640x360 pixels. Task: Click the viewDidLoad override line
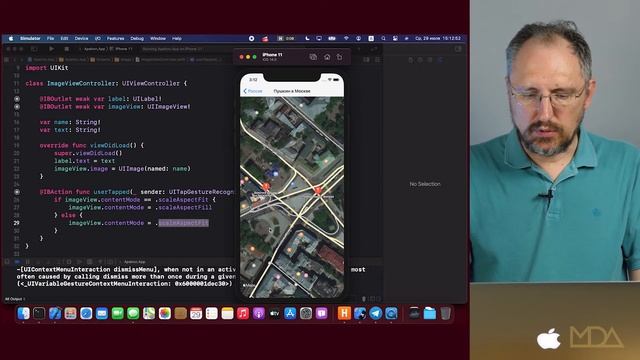[92, 145]
